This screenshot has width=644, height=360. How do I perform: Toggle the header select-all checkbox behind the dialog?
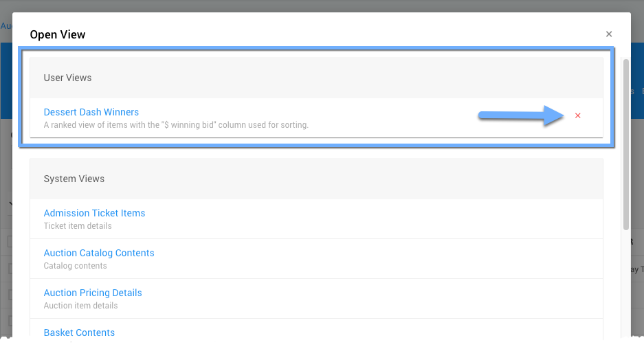click(x=10, y=241)
